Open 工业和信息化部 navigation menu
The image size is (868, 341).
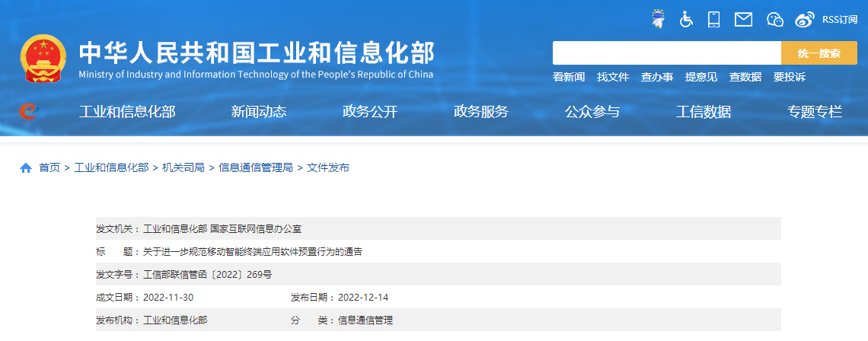tap(127, 112)
